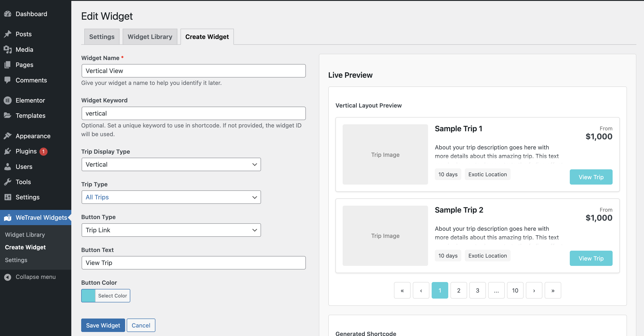Open the Elementor menu item
The height and width of the screenshot is (336, 644).
(35, 100)
